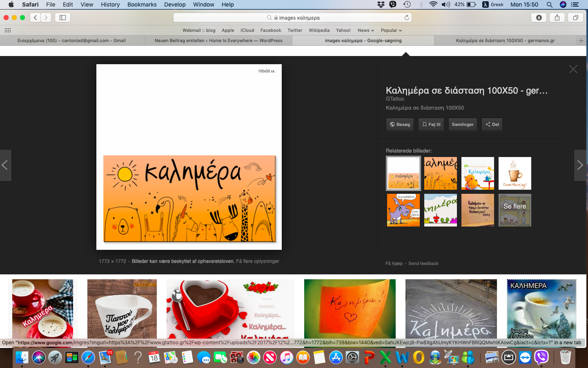Image resolution: width=588 pixels, height=368 pixels.
Task: Open a new tab with the plus button
Action: [x=581, y=40]
